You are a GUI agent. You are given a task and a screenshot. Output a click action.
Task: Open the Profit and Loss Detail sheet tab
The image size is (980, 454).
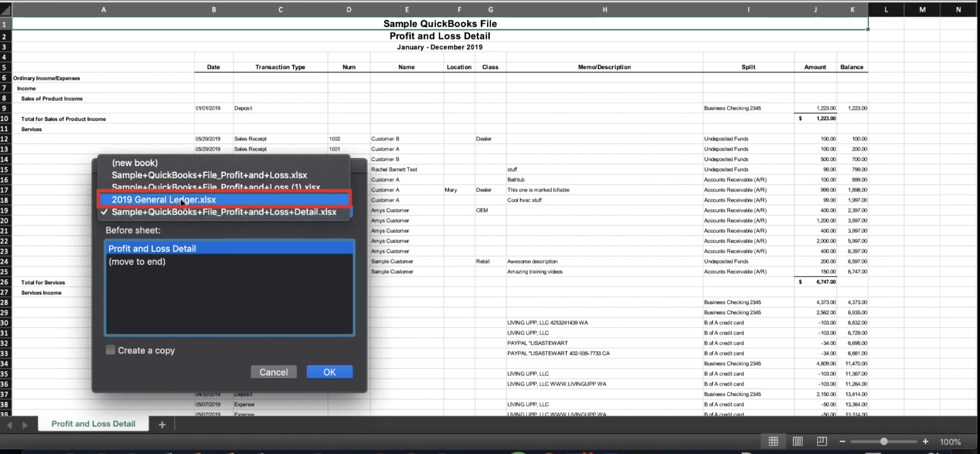click(x=93, y=424)
